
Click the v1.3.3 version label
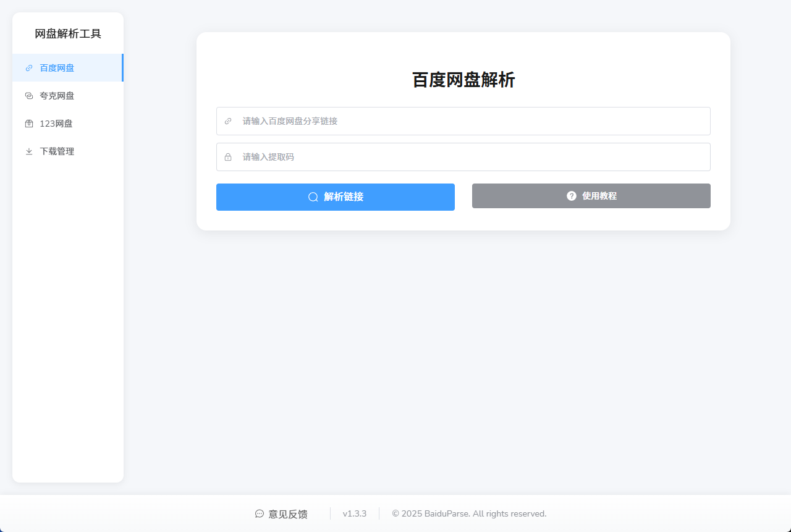pos(355,514)
